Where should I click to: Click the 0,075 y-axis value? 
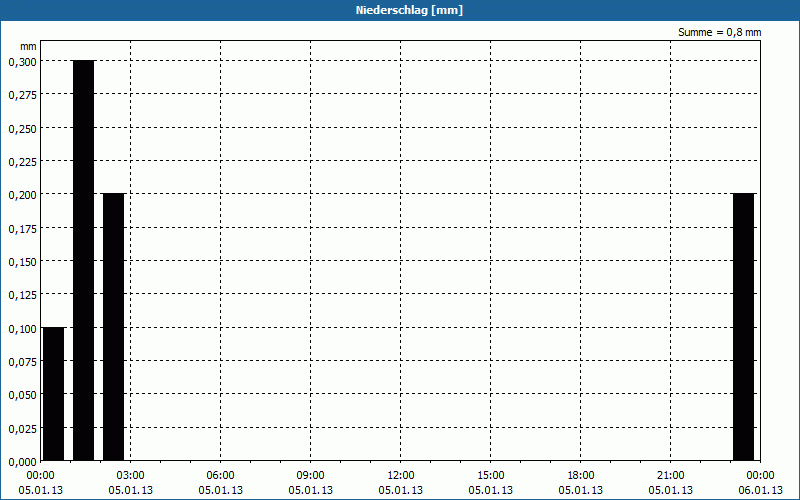coord(23,362)
